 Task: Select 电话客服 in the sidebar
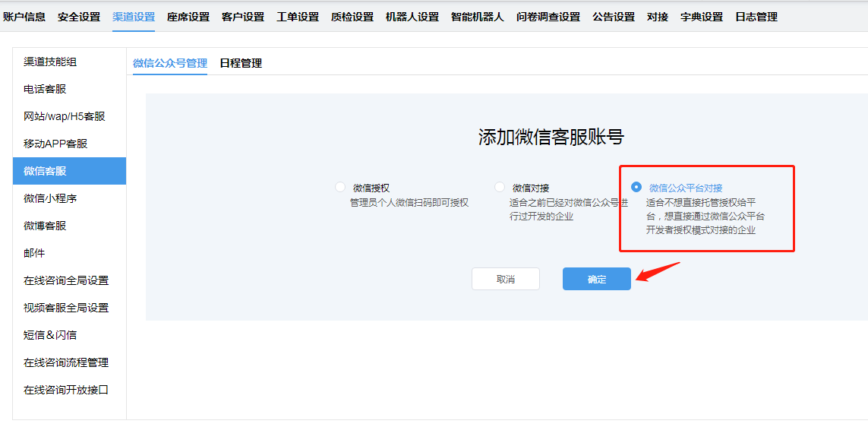(x=70, y=89)
